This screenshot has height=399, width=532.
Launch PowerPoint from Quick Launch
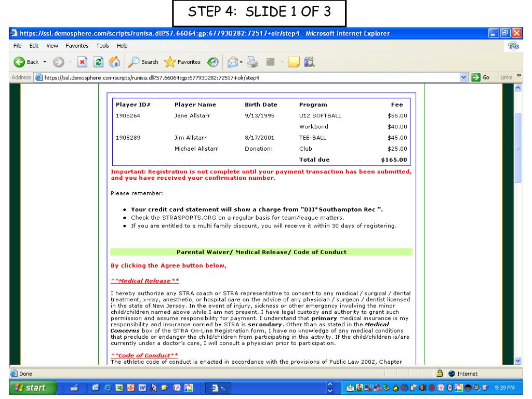(x=130, y=388)
